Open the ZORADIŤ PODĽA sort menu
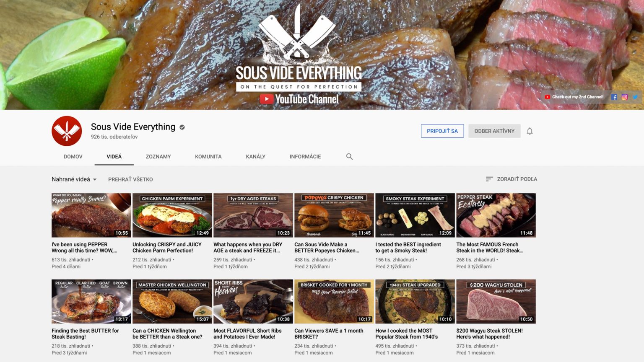The height and width of the screenshot is (362, 644). click(512, 179)
